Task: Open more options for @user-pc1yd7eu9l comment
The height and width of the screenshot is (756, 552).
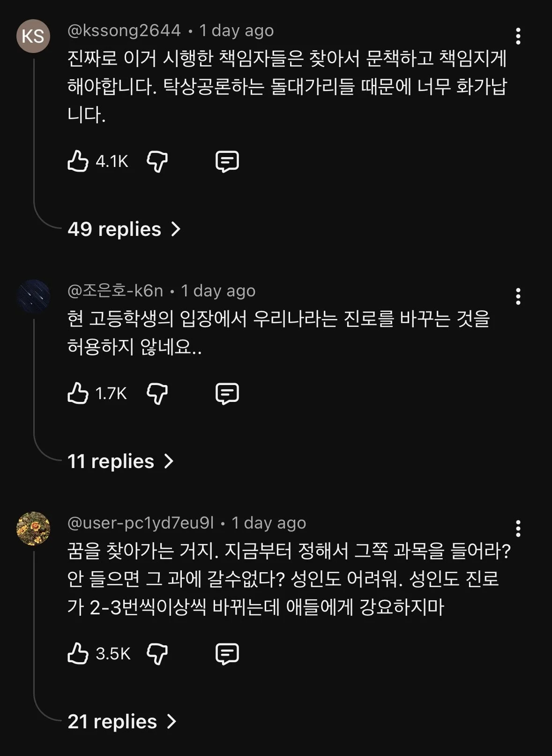Action: point(518,529)
